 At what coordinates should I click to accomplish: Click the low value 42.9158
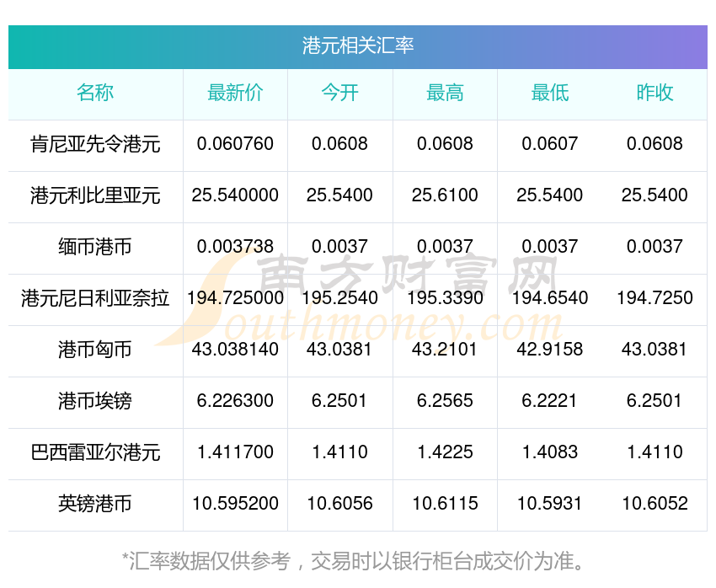tap(550, 350)
